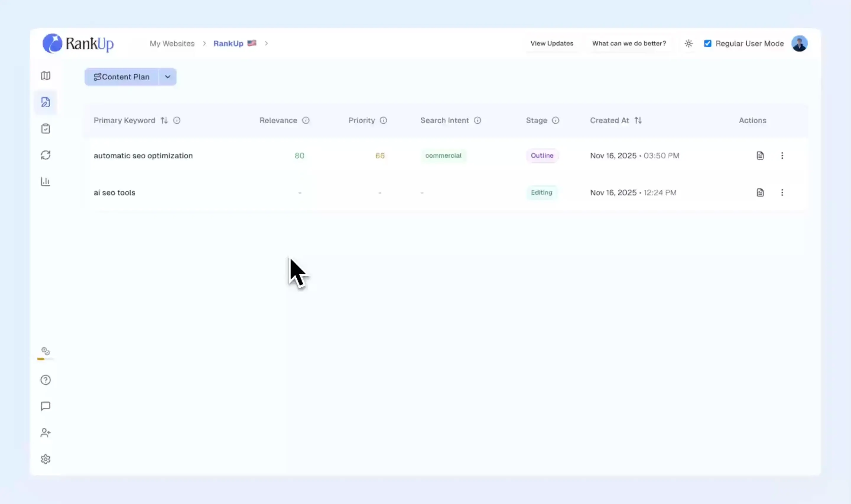Expand breadcrumb chevron after RankUp
Viewport: 851px width, 504px height.
click(267, 43)
